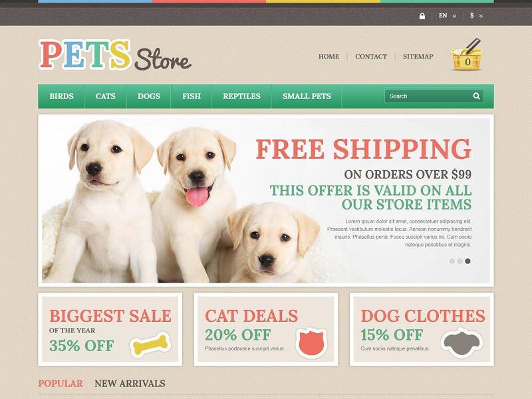Open the Small Pets category menu
The height and width of the screenshot is (399, 532).
tap(307, 96)
